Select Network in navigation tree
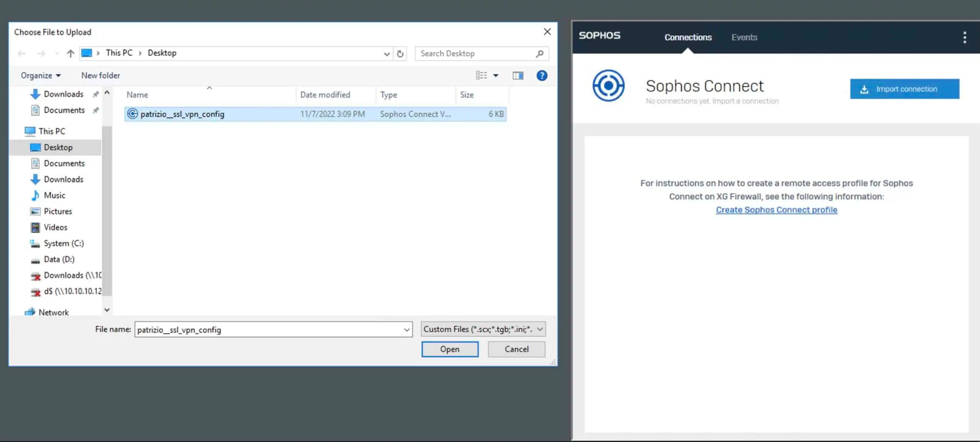 click(53, 312)
